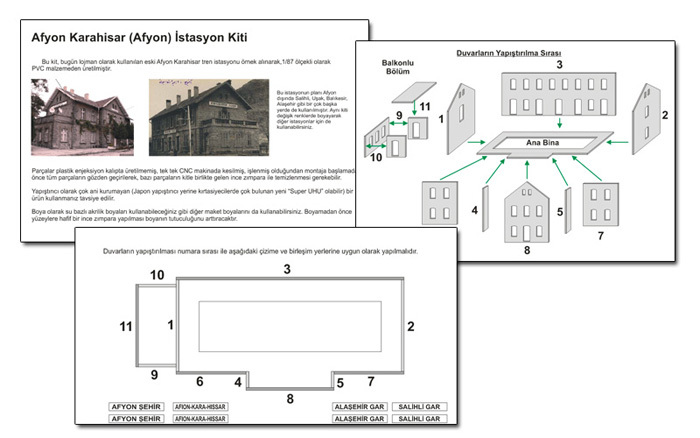Open the color photo of the station building

pyautogui.click(x=83, y=117)
